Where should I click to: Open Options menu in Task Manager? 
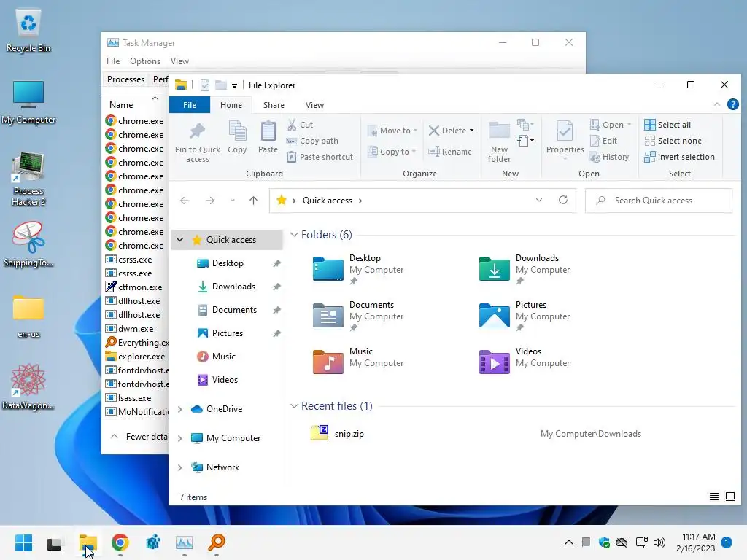click(145, 61)
